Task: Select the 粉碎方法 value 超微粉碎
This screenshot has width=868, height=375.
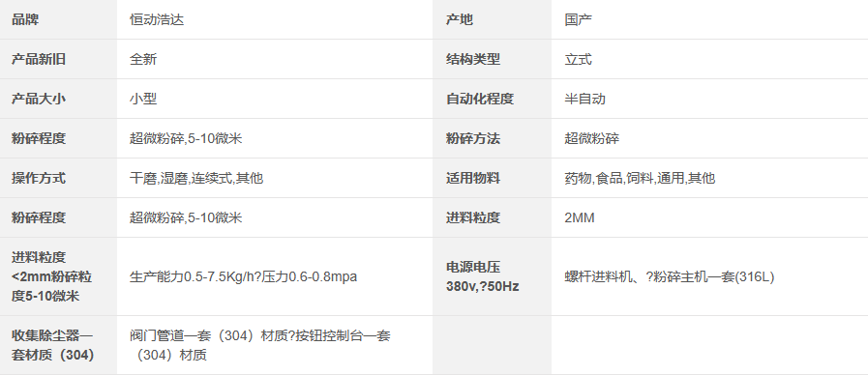Action: (592, 138)
